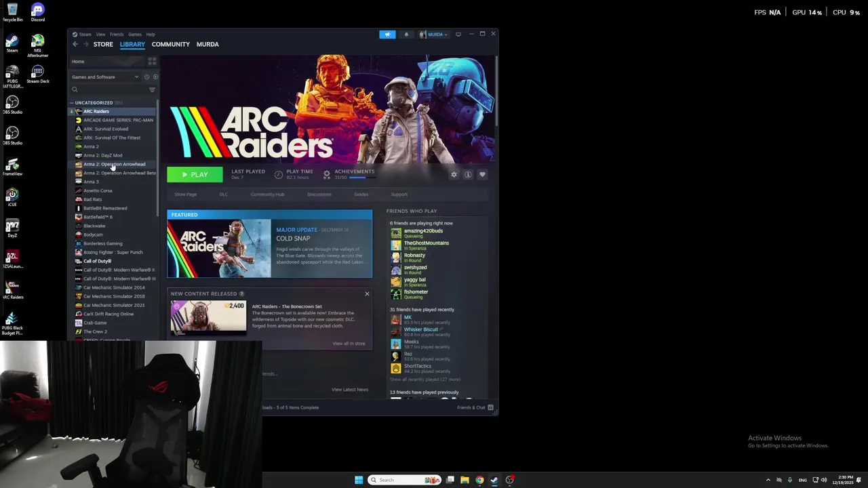Toggle the library collections grid view icon

point(152,62)
